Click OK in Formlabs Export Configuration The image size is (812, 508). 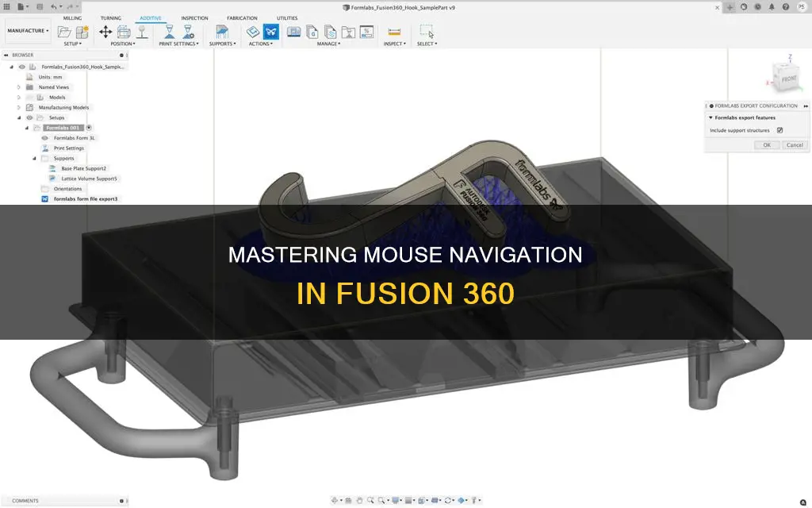[767, 145]
